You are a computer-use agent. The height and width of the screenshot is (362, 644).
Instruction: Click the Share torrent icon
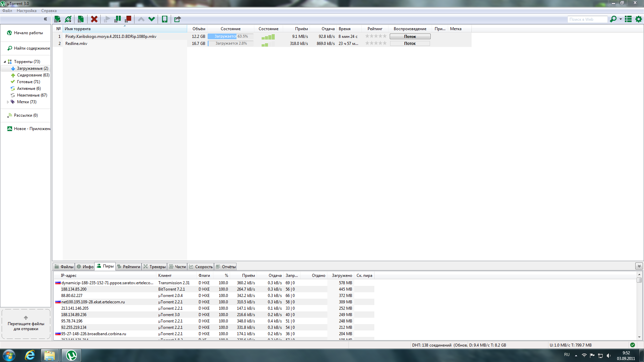pyautogui.click(x=177, y=19)
